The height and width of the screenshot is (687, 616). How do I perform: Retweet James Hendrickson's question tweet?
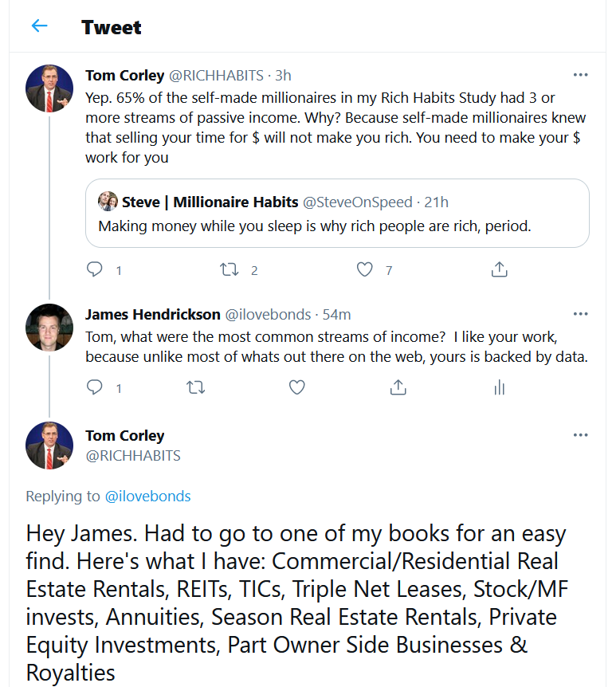pos(195,387)
